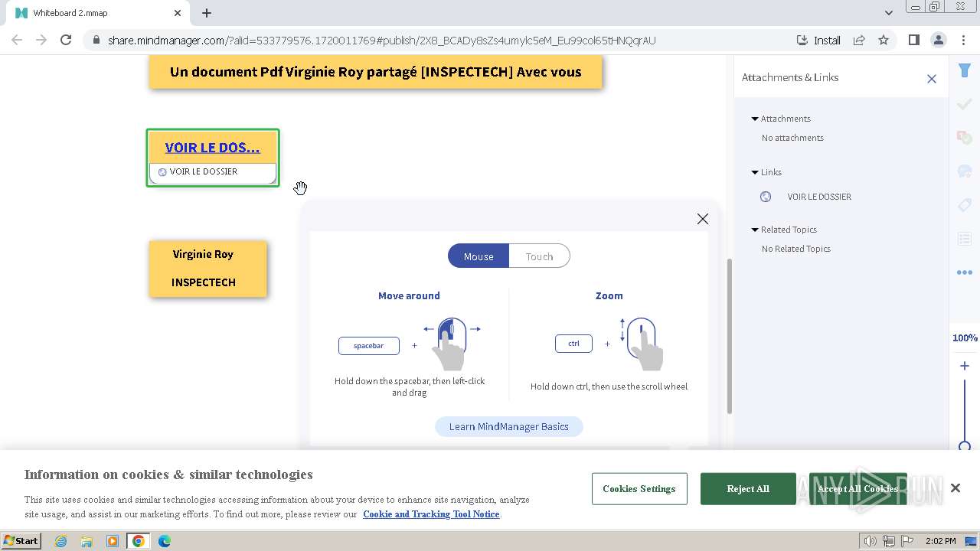
Task: Open the Windows Start menu
Action: pos(21,541)
